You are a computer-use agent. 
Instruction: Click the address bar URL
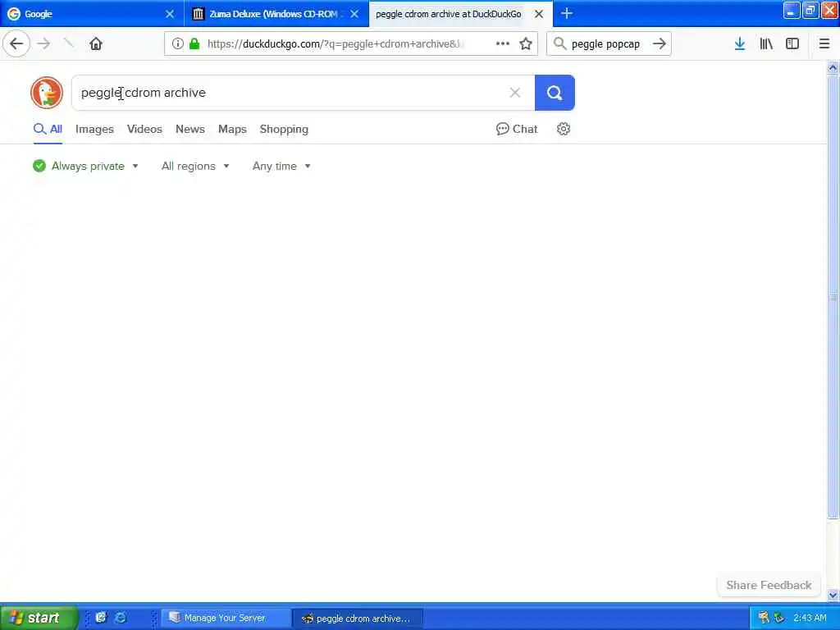(336, 44)
